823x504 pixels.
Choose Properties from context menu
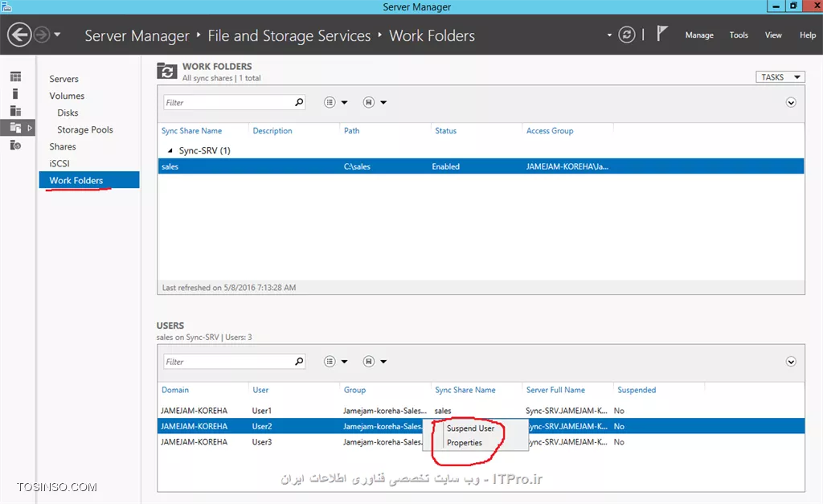(x=465, y=443)
